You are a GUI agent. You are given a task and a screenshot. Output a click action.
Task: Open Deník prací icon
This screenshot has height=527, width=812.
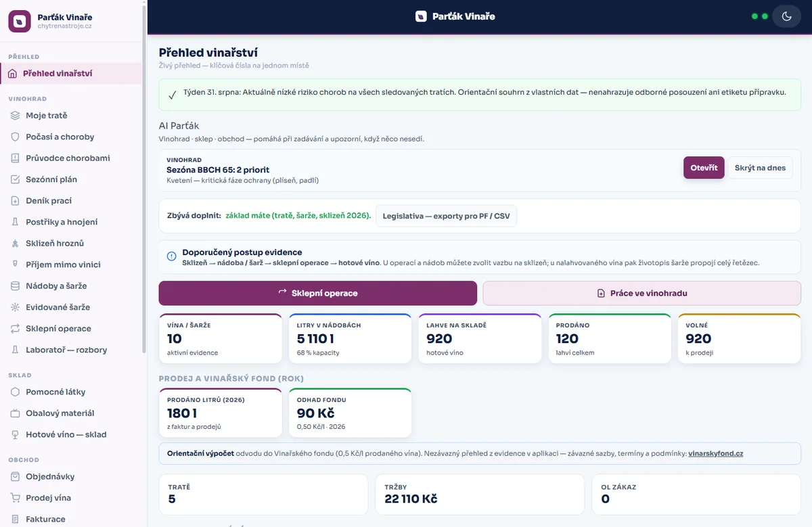pyautogui.click(x=15, y=201)
